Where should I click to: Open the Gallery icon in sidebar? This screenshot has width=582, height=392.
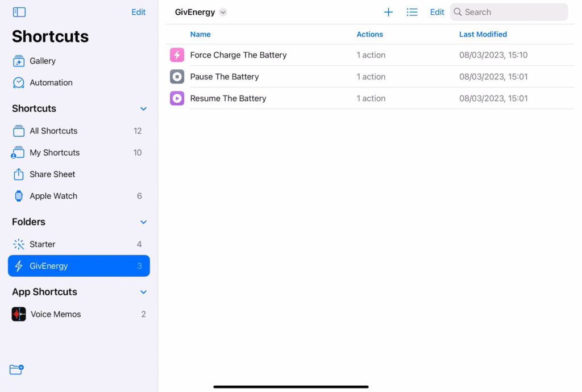(x=19, y=61)
